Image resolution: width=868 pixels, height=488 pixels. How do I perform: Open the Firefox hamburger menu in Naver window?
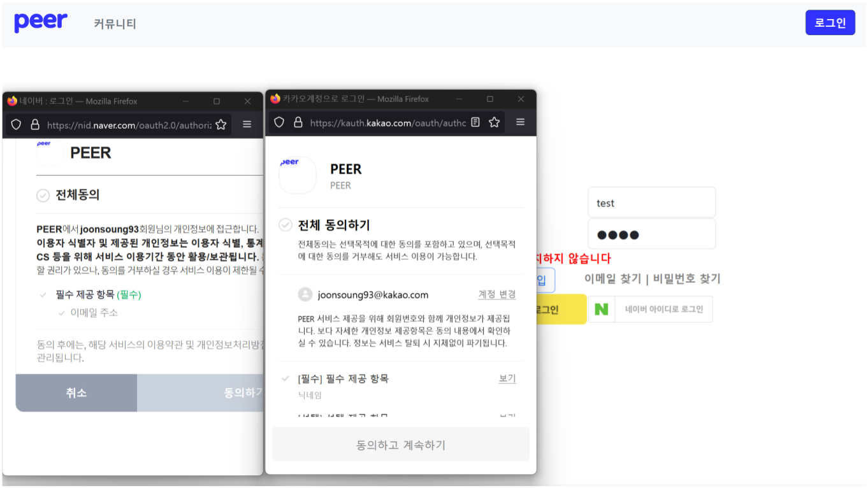(247, 124)
